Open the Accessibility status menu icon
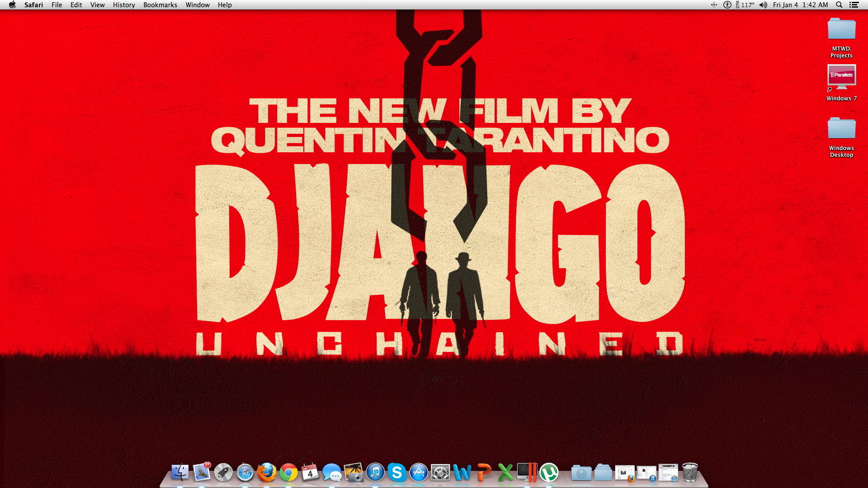Image resolution: width=868 pixels, height=488 pixels. (727, 5)
